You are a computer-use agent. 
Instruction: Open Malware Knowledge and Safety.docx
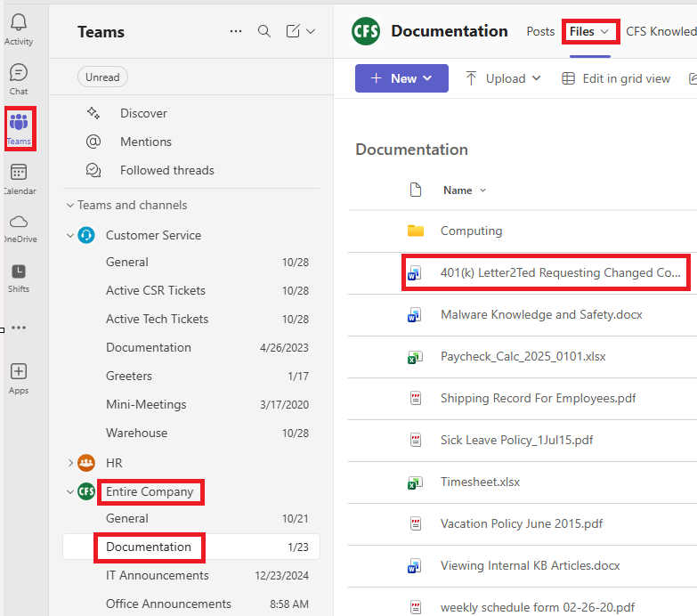click(541, 314)
